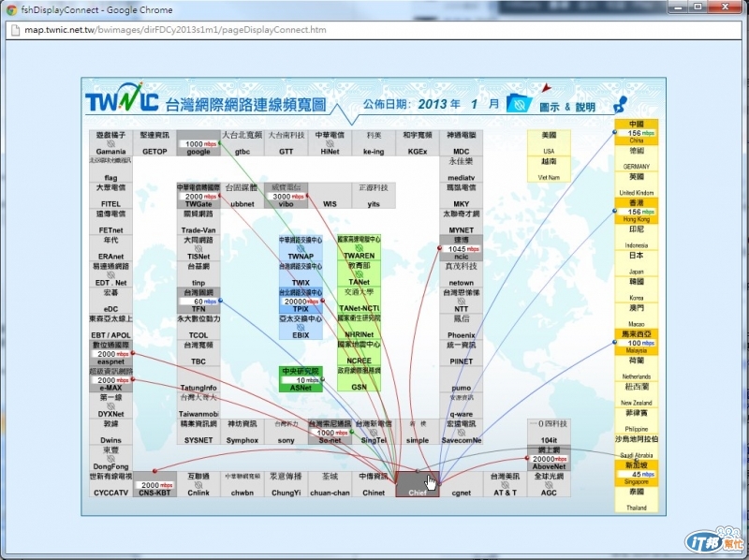Viewport: 749px width, 560px height.
Task: Click the USA country box
Action: pos(549,142)
